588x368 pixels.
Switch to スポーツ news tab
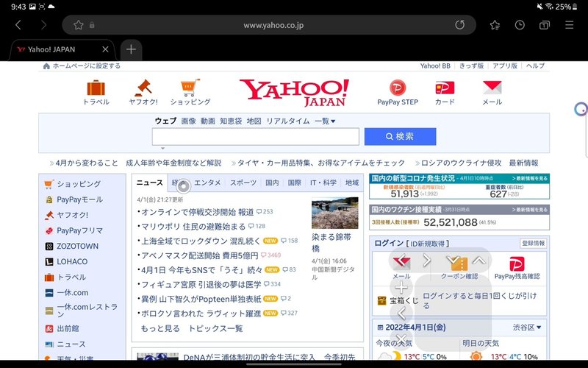(x=243, y=183)
